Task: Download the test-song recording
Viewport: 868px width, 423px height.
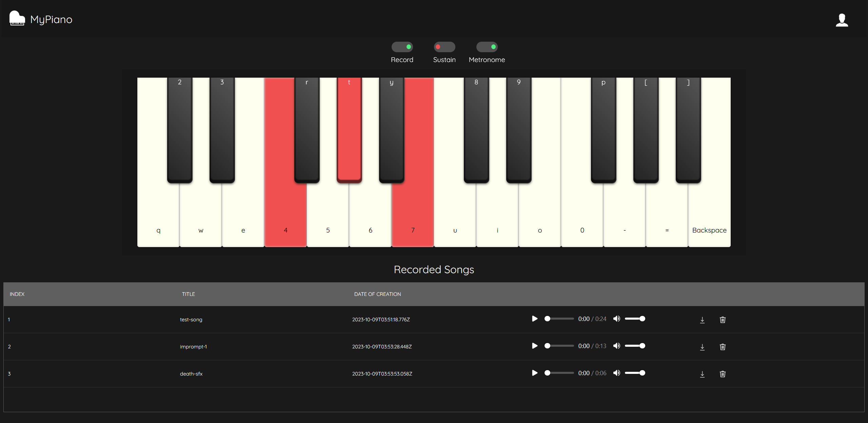Action: click(702, 320)
